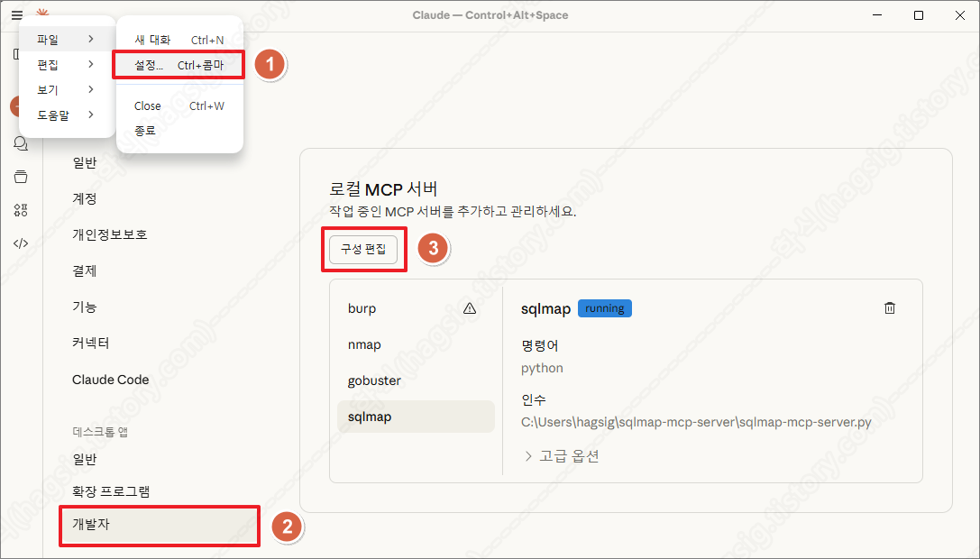Click the 구성 편집 button
The height and width of the screenshot is (559, 980).
point(363,249)
